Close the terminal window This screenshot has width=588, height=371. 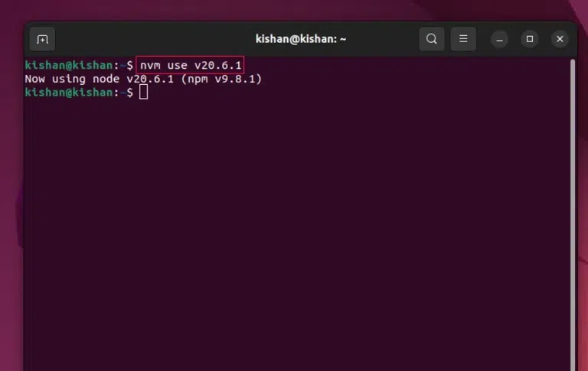click(560, 39)
